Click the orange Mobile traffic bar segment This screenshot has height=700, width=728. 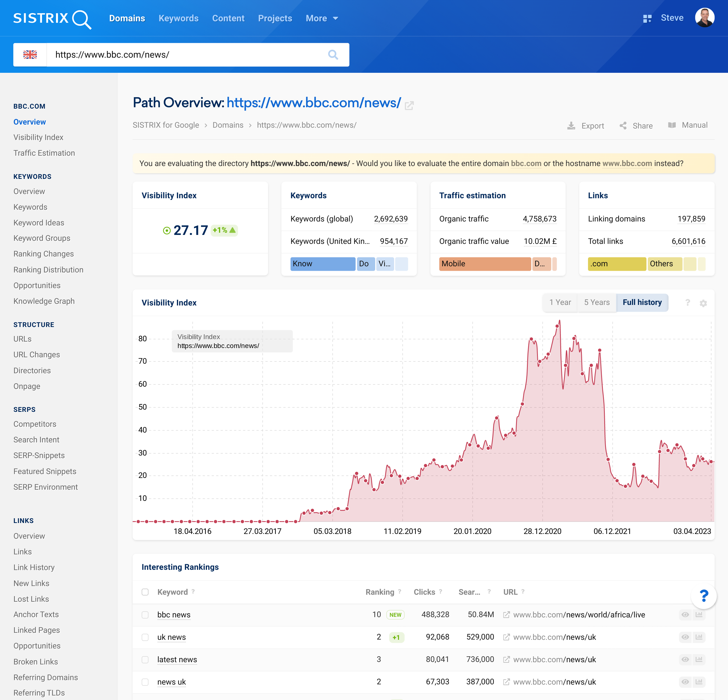[x=485, y=264]
